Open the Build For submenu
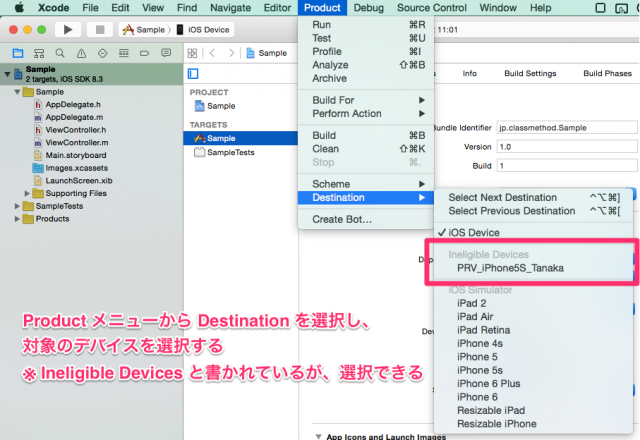This screenshot has height=440, width=640. coord(366,100)
